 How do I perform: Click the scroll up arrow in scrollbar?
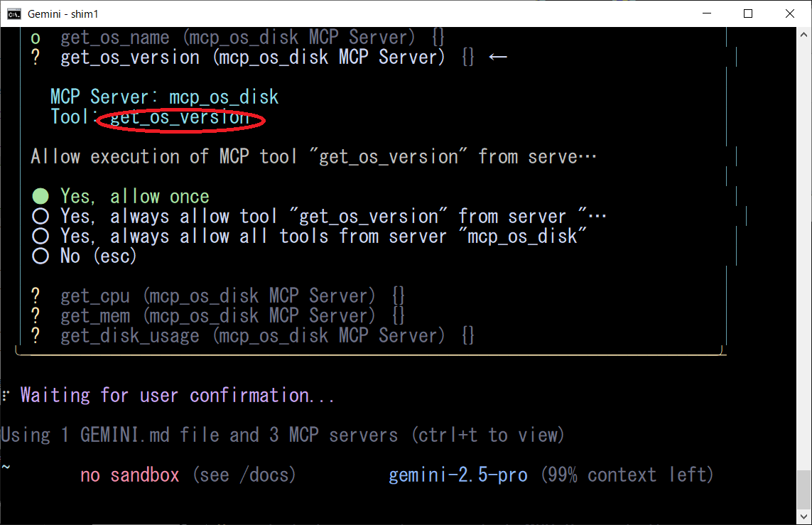point(804,35)
